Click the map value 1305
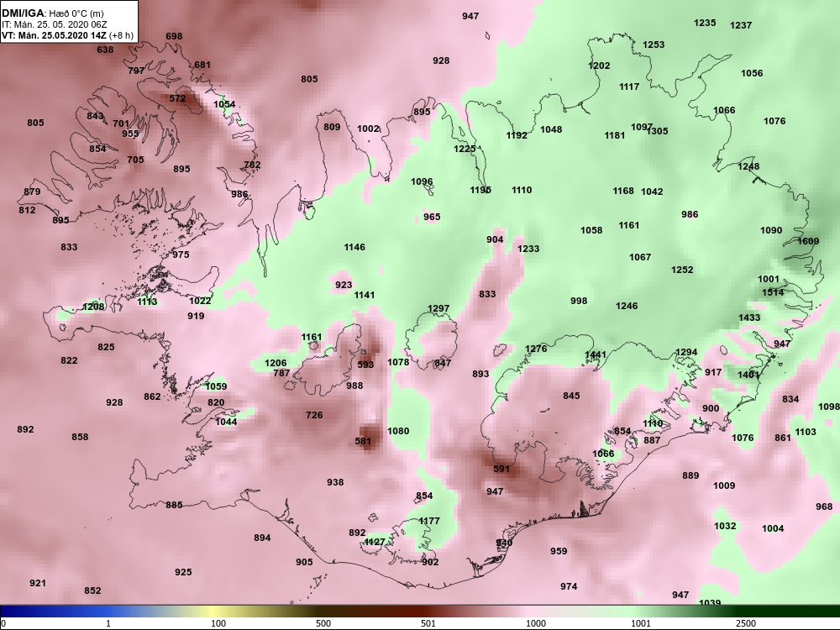 click(658, 131)
